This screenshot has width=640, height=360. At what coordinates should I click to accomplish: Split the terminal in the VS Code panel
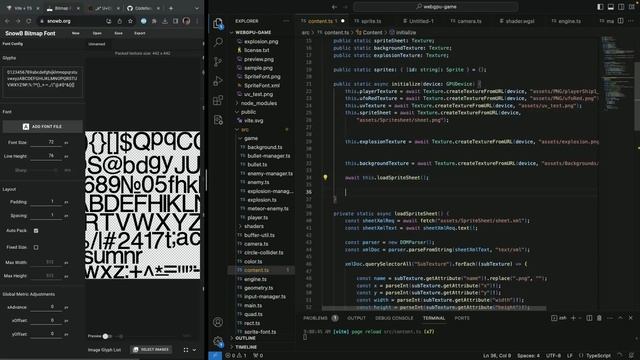589,318
